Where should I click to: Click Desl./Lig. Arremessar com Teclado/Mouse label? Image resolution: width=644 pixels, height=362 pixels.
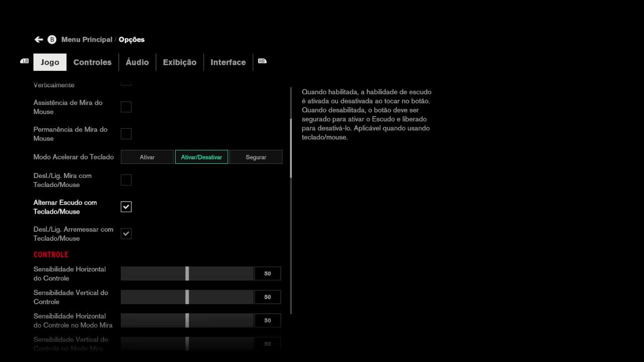coord(73,234)
